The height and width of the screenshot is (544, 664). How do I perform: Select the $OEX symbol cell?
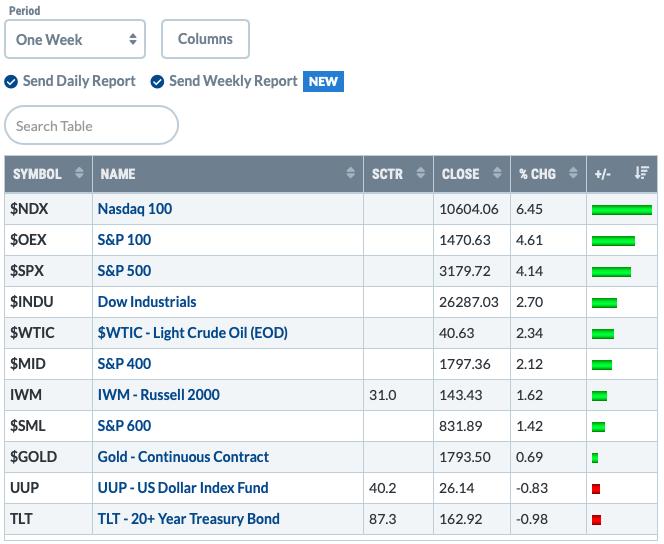pyautogui.click(x=48, y=240)
